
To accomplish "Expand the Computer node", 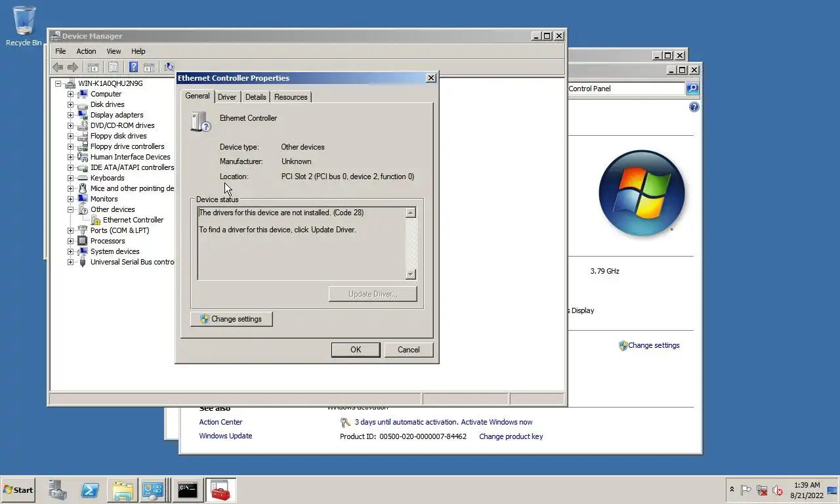I will pyautogui.click(x=70, y=94).
